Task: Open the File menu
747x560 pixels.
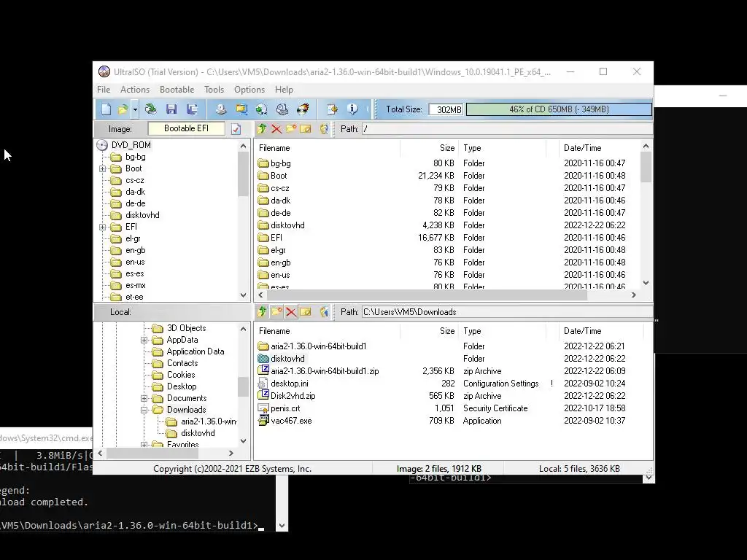Action: point(104,90)
